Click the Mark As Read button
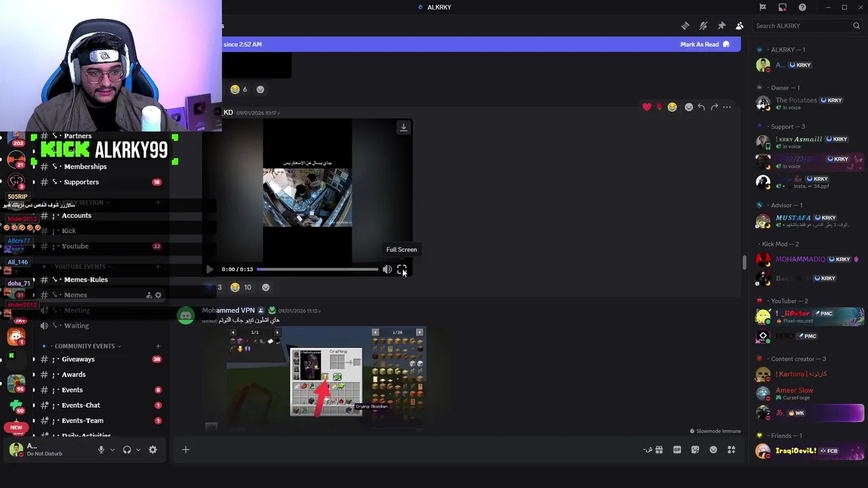 [x=705, y=44]
